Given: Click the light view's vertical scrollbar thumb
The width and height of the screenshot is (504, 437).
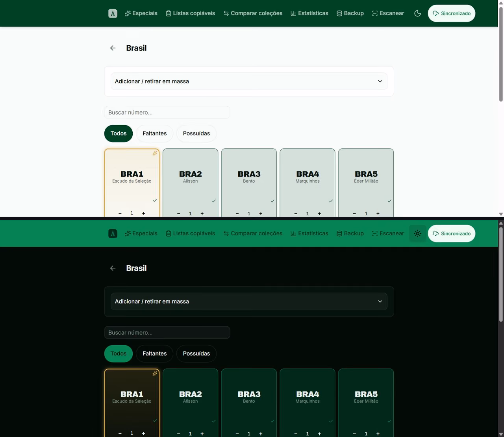Looking at the screenshot, I should click(501, 54).
